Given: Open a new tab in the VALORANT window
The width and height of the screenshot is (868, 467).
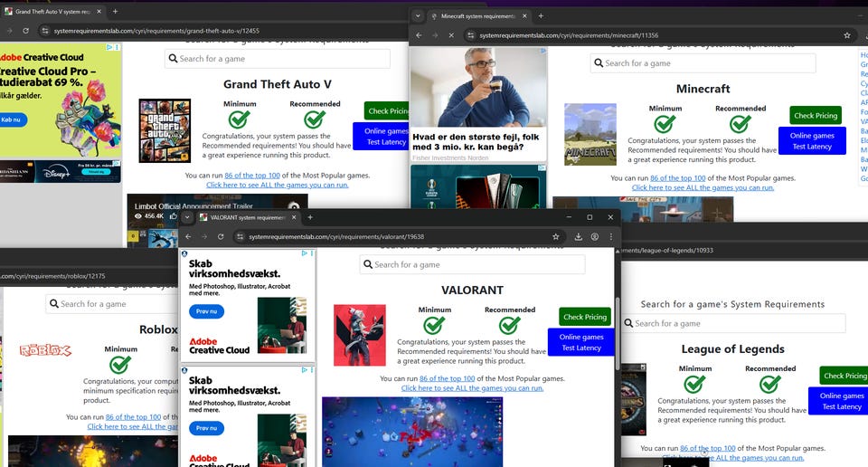Looking at the screenshot, I should [x=310, y=217].
